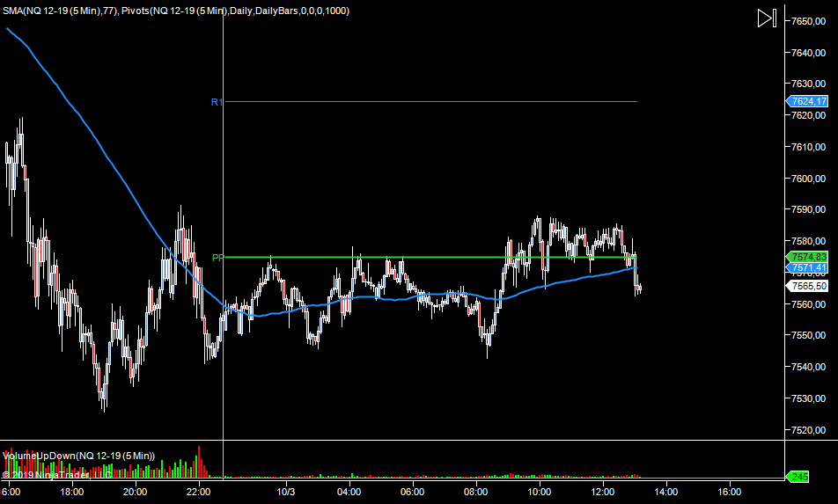Select the green PP horizontal pivot line
The height and width of the screenshot is (504, 838).
point(440,258)
